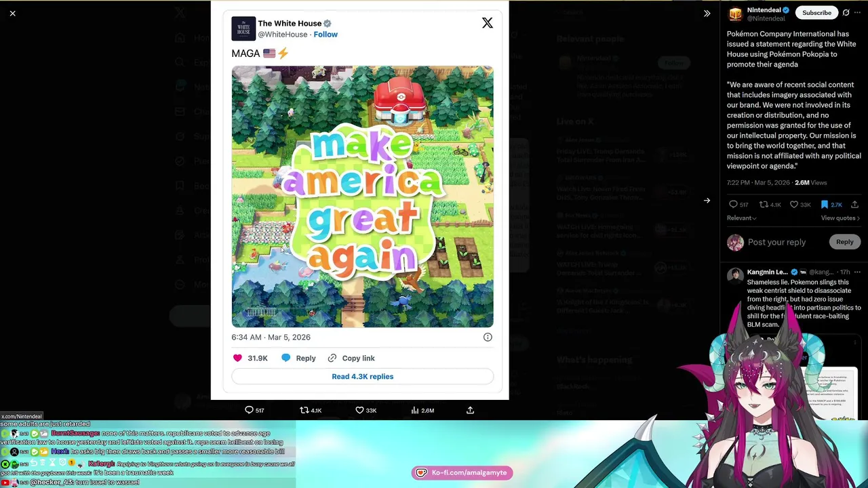Click the 2.6M Views count in sidebar

tap(810, 183)
